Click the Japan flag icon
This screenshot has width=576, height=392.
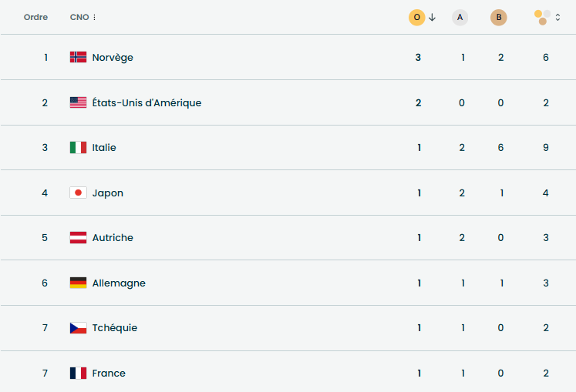[78, 193]
